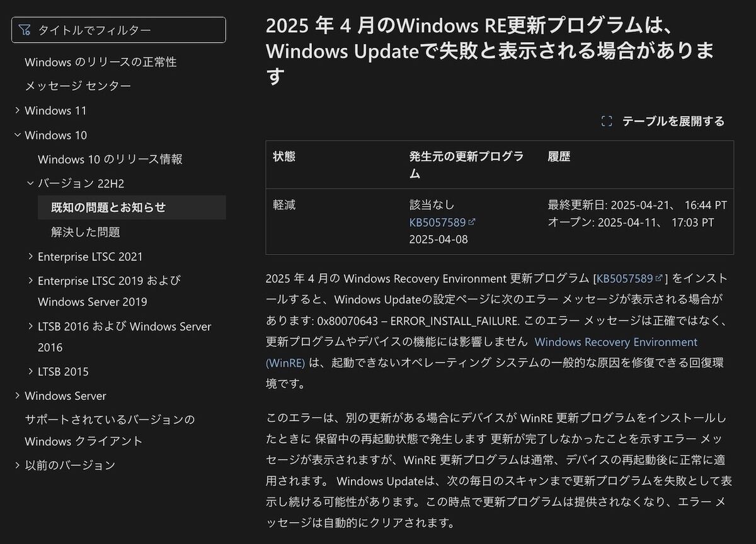This screenshot has height=544, width=756.
Task: Select バージョン 22H2 tree item
Action: click(81, 183)
